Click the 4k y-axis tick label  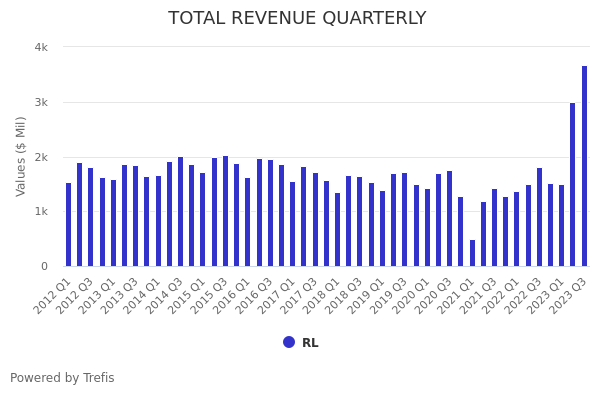(41, 47)
